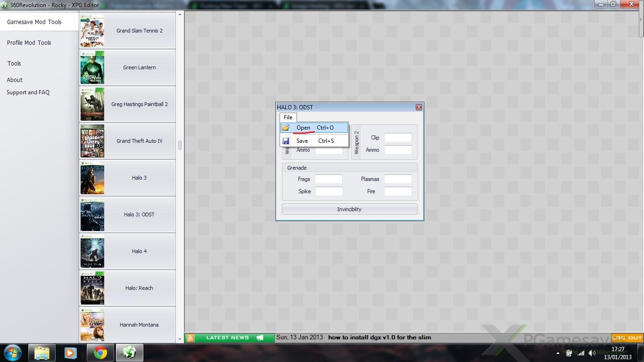Open Windows Explorer from the taskbar

click(42, 353)
